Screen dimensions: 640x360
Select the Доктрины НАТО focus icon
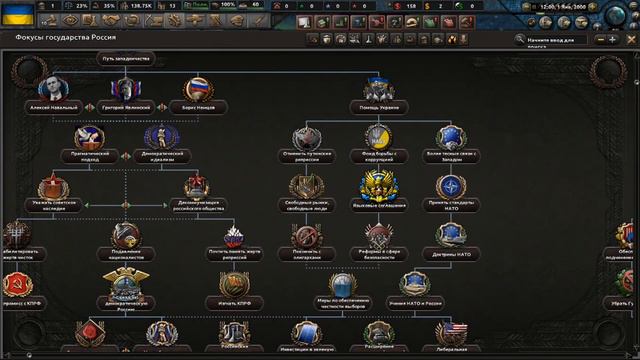451,236
